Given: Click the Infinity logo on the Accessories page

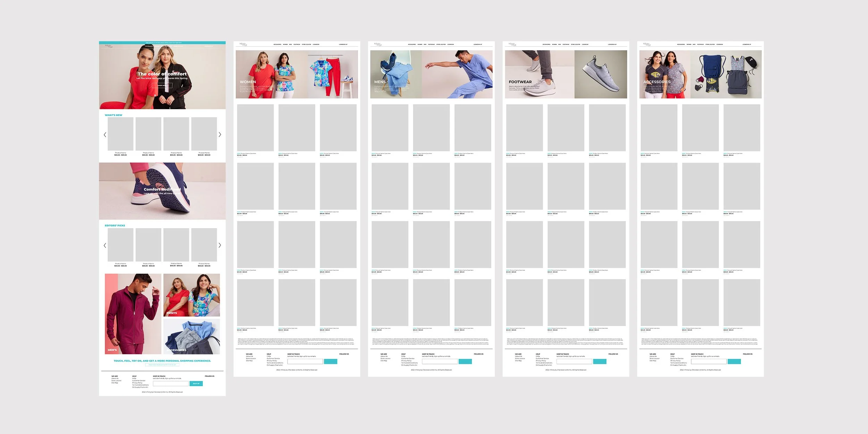Looking at the screenshot, I should tap(646, 44).
